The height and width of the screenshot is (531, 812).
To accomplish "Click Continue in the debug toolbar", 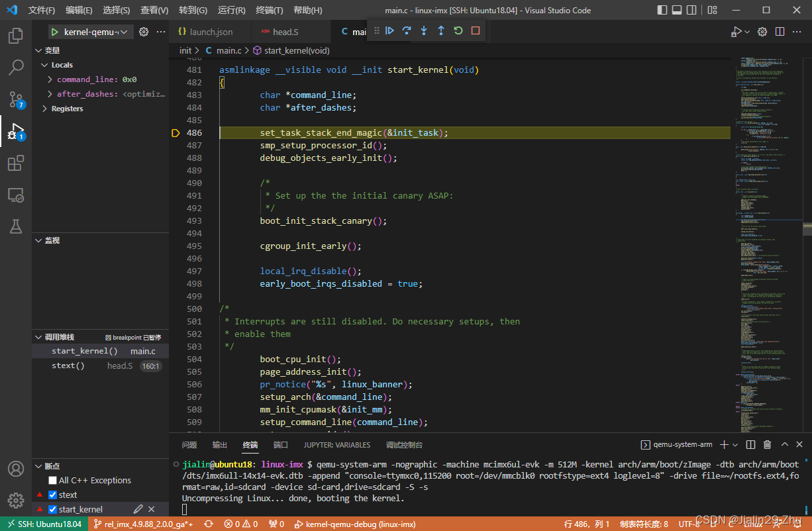I will click(389, 30).
